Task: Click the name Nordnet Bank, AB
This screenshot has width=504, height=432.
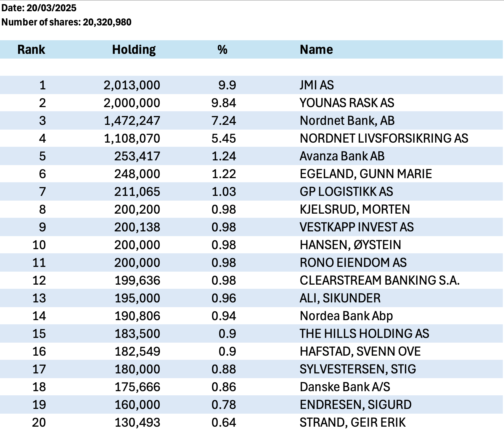Action: [347, 121]
